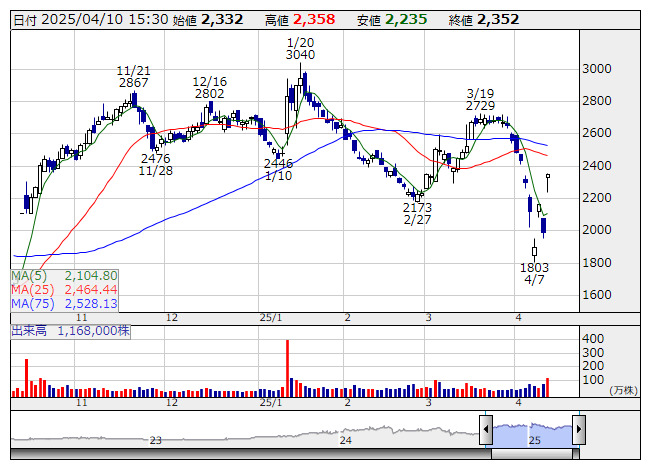This screenshot has width=653, height=470.
Task: Click the 2446 1/10 low label
Action: (x=278, y=169)
